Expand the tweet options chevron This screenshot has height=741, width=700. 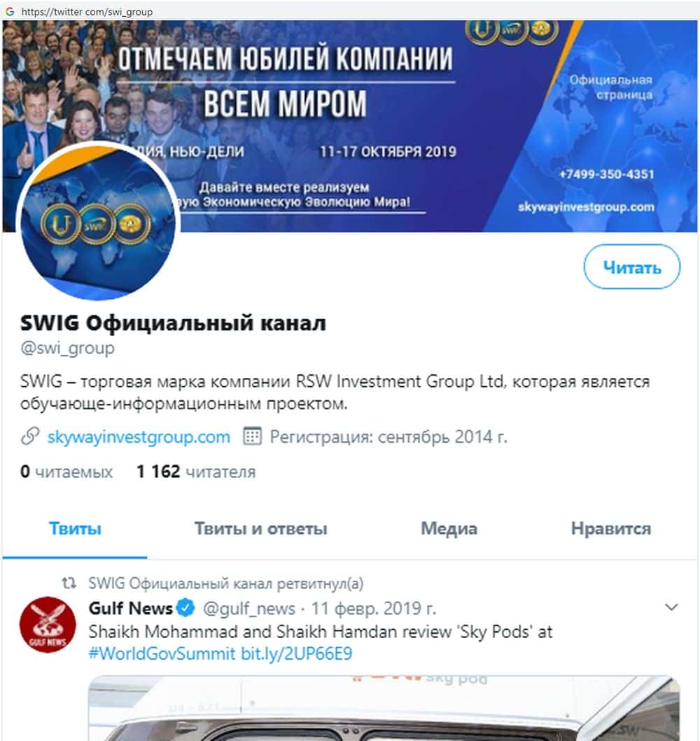pos(671,607)
